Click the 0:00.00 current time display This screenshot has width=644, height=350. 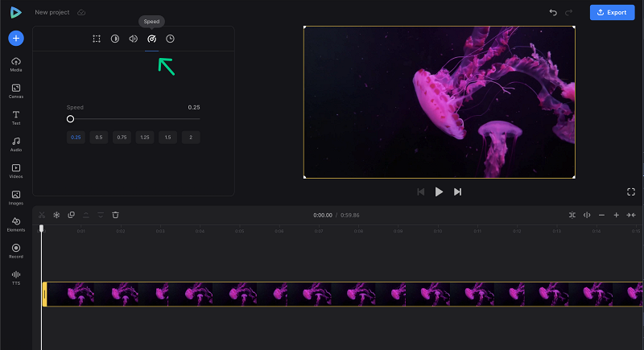(x=323, y=215)
